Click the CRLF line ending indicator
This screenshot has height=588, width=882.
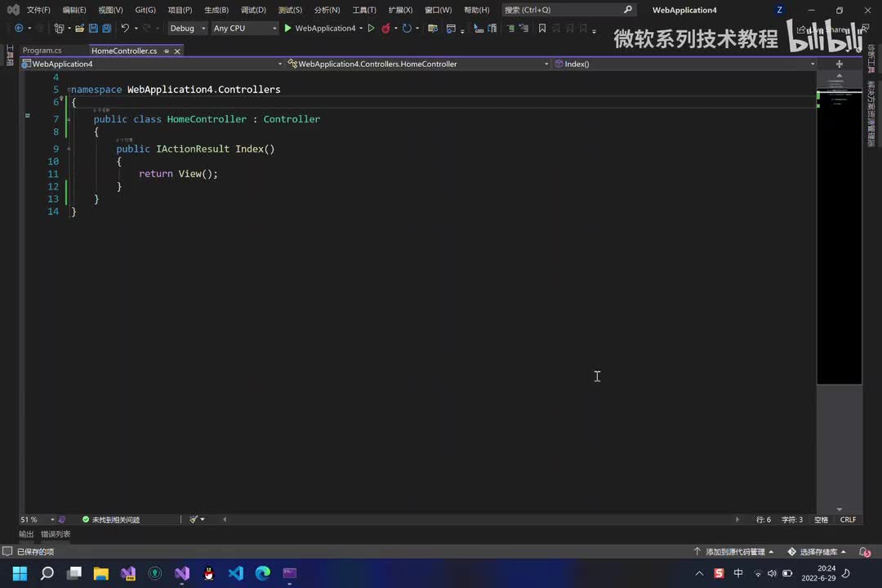[x=848, y=519]
